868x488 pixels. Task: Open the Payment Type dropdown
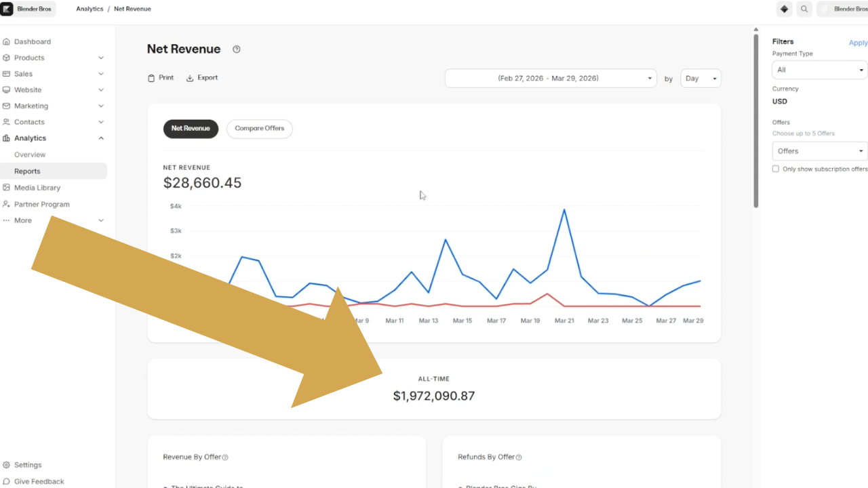tap(820, 70)
